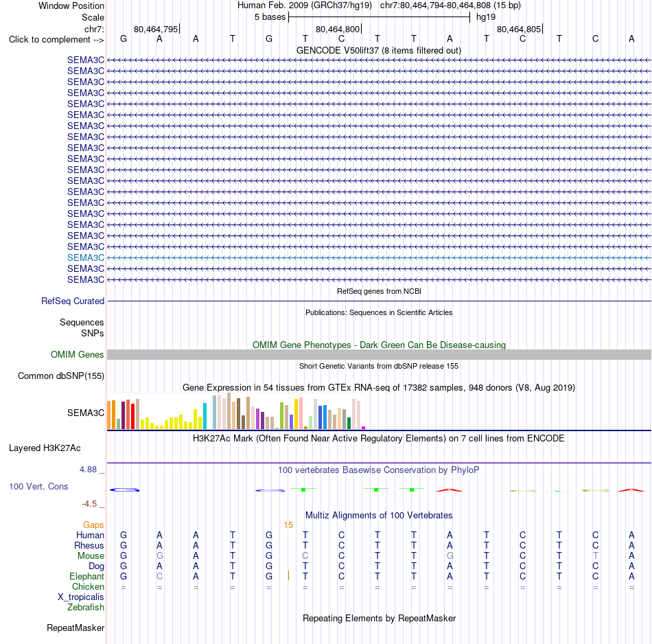Click coordinate label 80,464,795

[156, 29]
